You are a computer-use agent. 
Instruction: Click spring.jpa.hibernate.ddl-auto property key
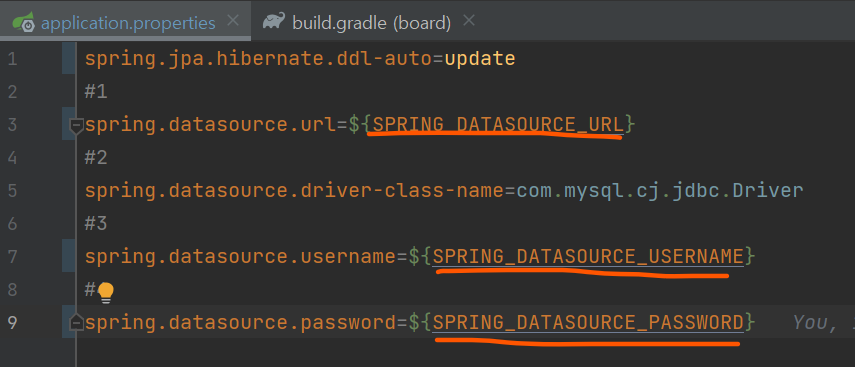tap(258, 58)
